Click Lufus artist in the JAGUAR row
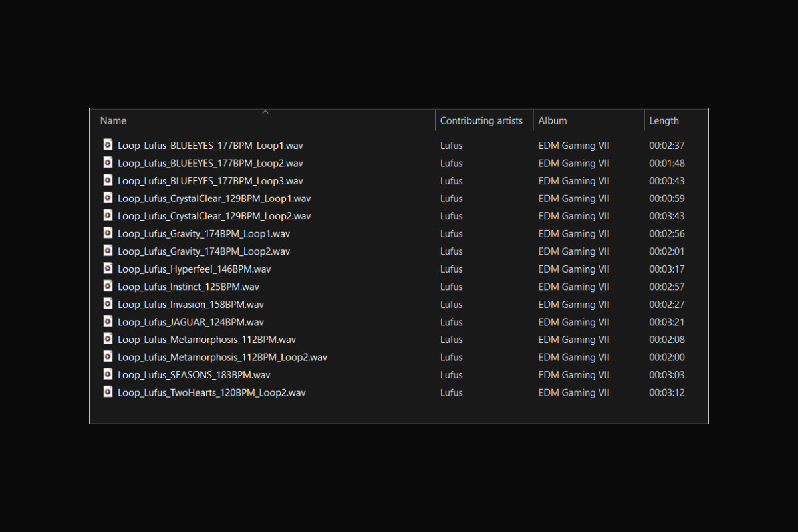The image size is (798, 532). 451,322
